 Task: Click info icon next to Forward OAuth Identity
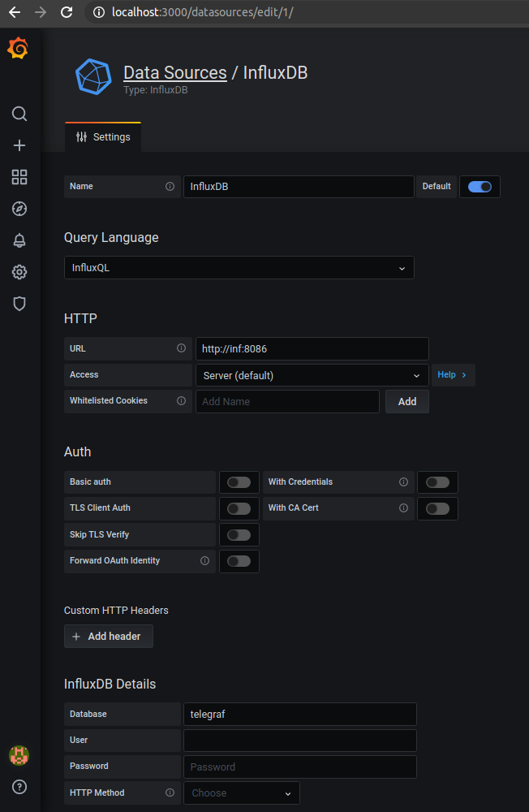pyautogui.click(x=205, y=561)
